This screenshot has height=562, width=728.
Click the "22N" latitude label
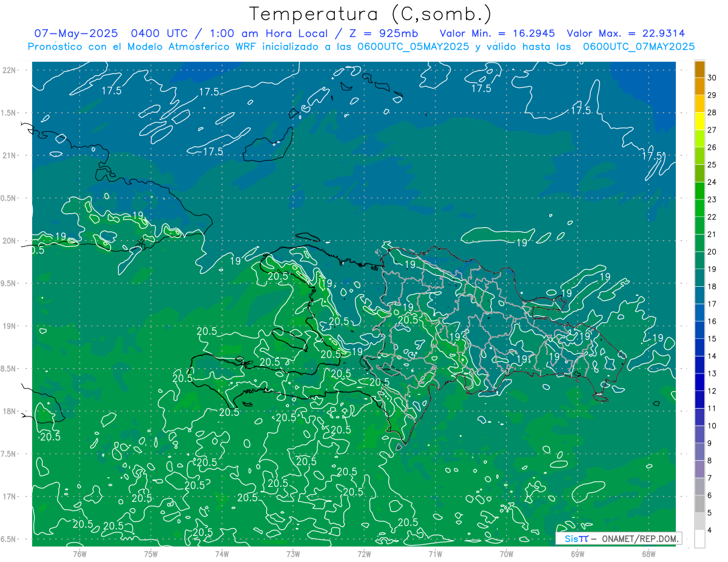click(9, 70)
